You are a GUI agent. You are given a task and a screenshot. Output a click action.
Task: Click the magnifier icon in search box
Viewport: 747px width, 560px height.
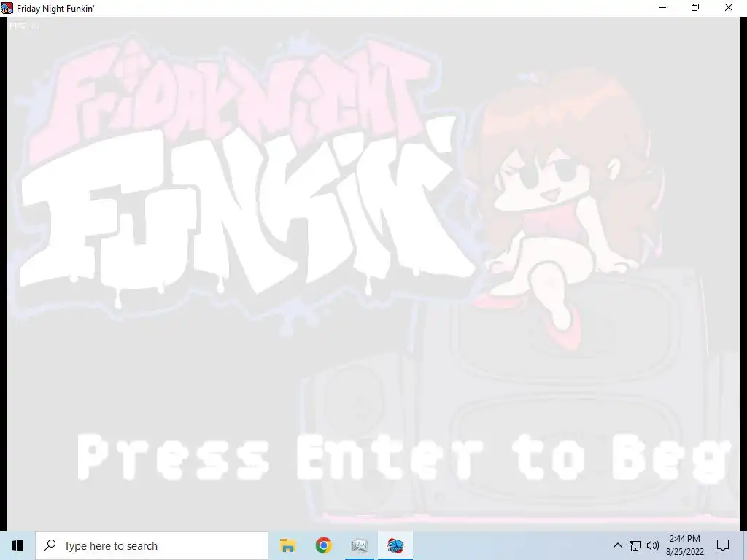coord(50,545)
